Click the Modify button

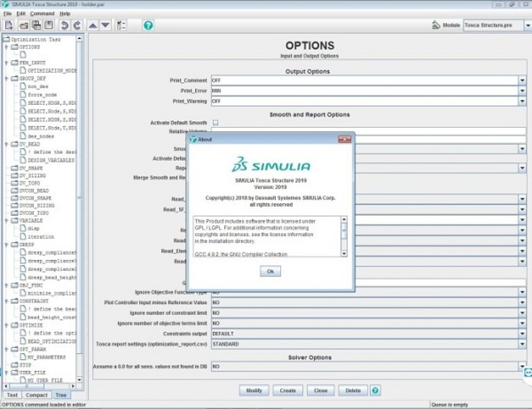point(254,390)
